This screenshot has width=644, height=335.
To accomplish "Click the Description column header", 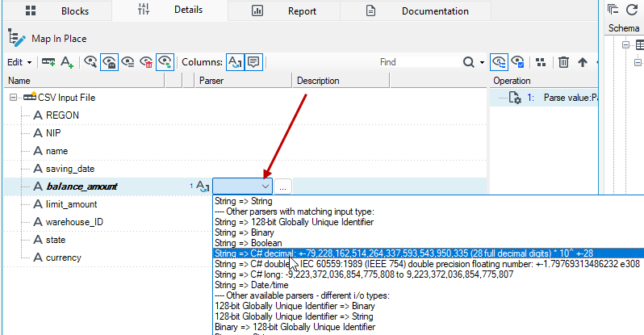I will [341, 81].
